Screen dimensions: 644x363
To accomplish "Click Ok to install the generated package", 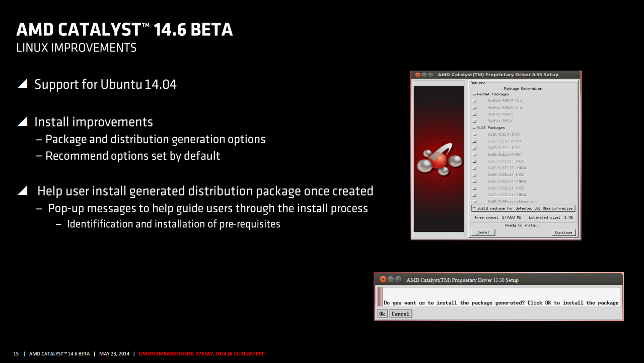I will [382, 314].
